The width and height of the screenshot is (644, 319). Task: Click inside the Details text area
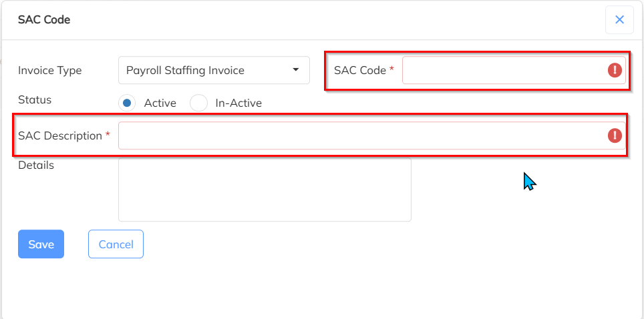265,190
